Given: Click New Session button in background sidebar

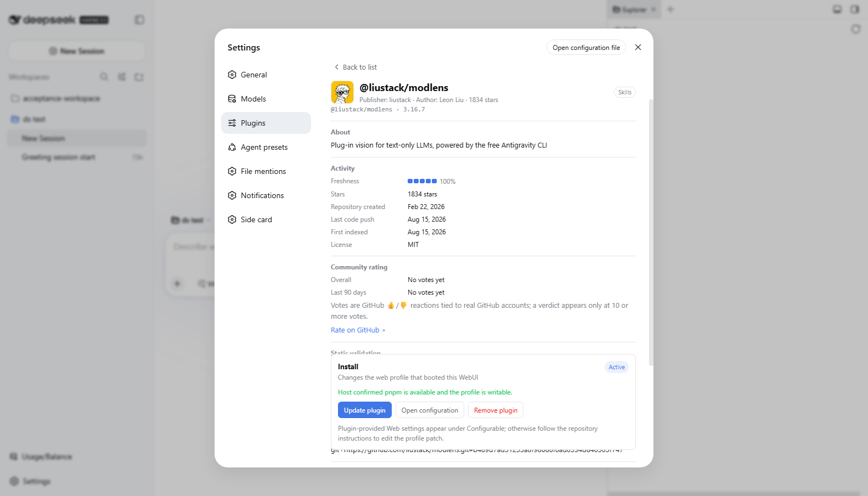Looking at the screenshot, I should point(77,51).
